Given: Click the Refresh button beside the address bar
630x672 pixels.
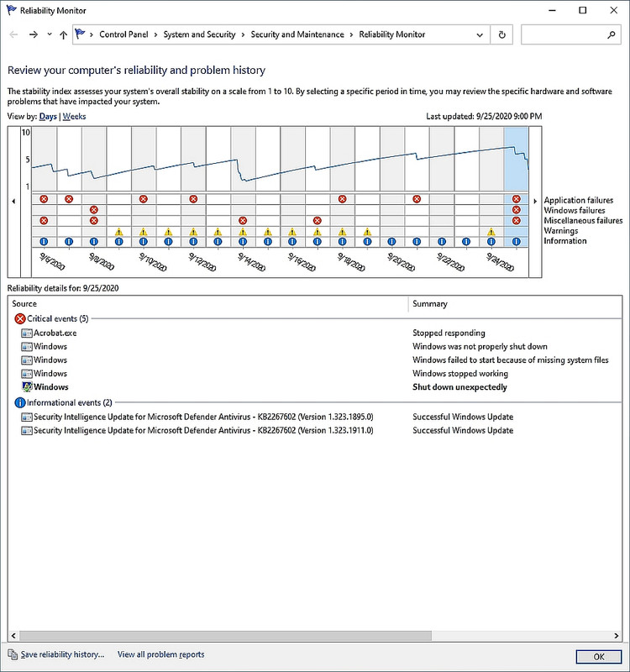Looking at the screenshot, I should [x=501, y=34].
